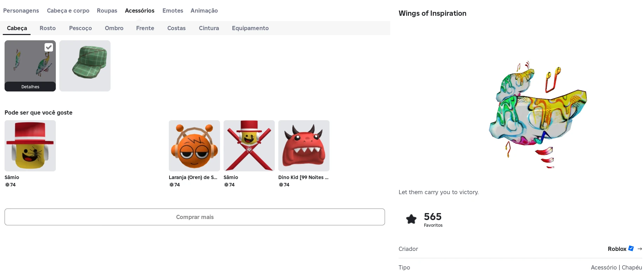Click the Acessório | Chapéu type link
Viewport: 644px width, 280px height.
[x=617, y=267]
